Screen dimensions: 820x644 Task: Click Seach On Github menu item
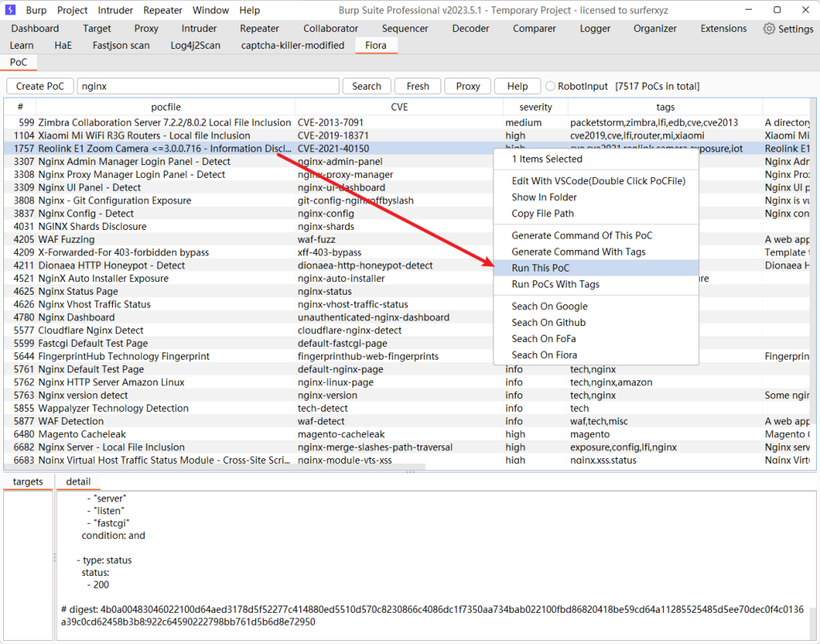549,323
